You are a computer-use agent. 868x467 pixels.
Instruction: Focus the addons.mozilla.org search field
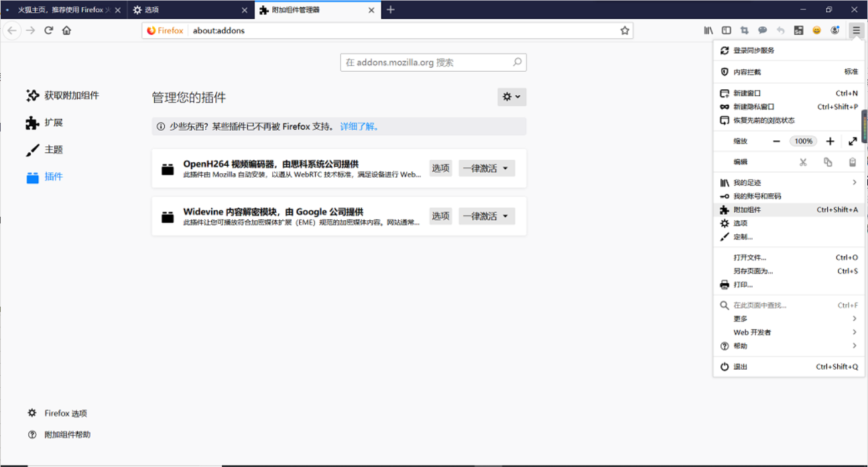[x=433, y=62]
